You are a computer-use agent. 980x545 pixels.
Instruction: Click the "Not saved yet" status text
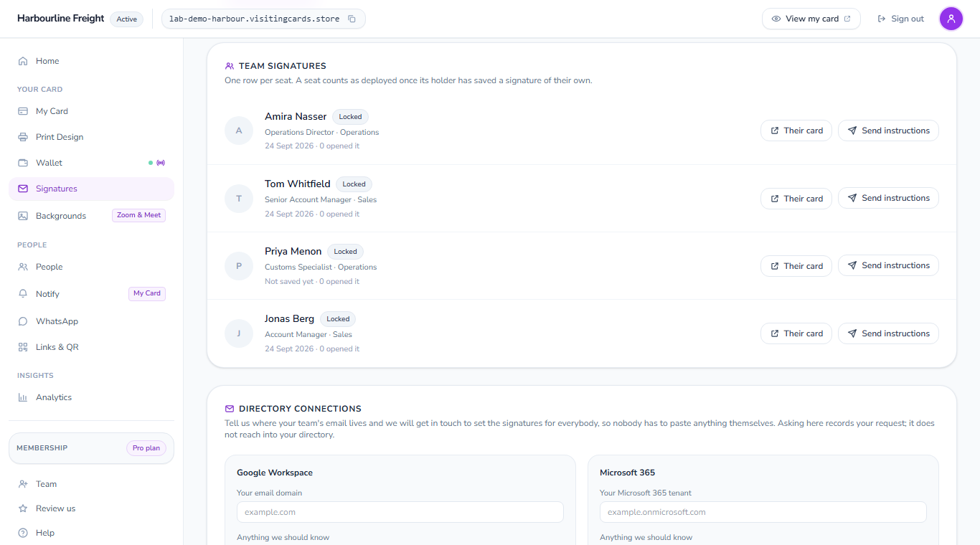click(x=289, y=281)
